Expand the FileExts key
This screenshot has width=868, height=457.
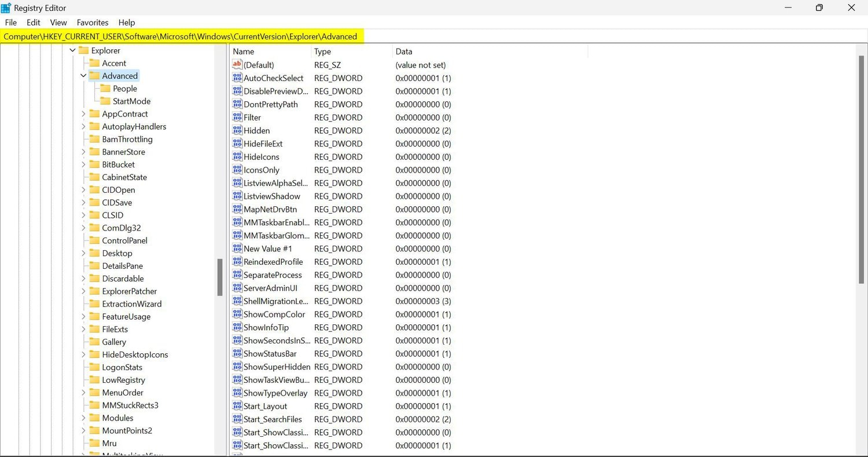point(83,330)
